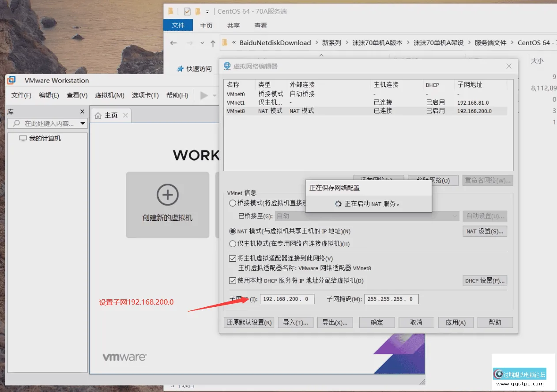
Task: Uncheck 将主机虚拟适配器连接到此网络 checkbox
Action: pos(233,258)
